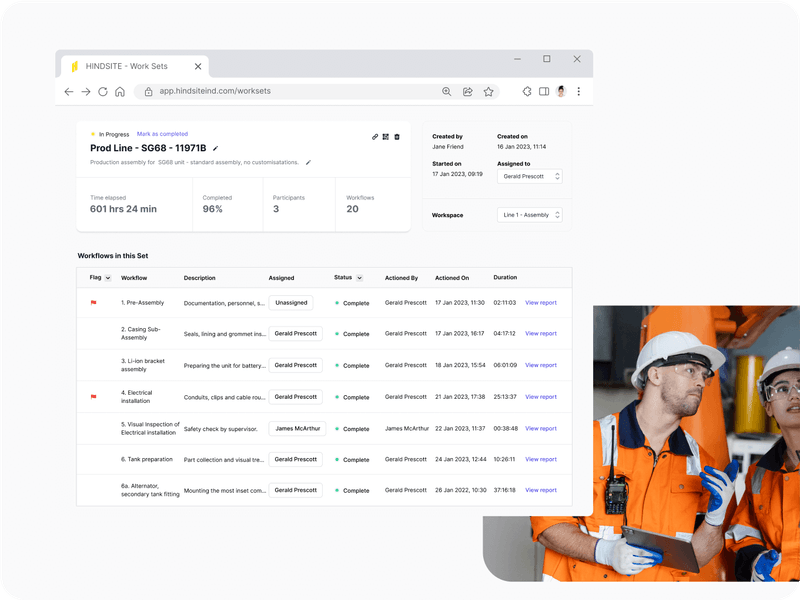Open the Assigned to selector showing Gerald Prescott

coord(530,175)
